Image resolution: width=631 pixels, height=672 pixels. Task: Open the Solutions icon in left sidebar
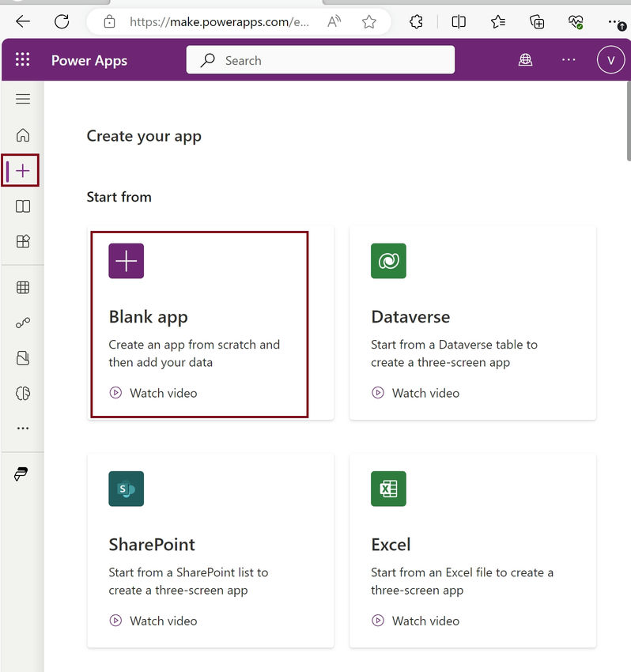coord(23,359)
